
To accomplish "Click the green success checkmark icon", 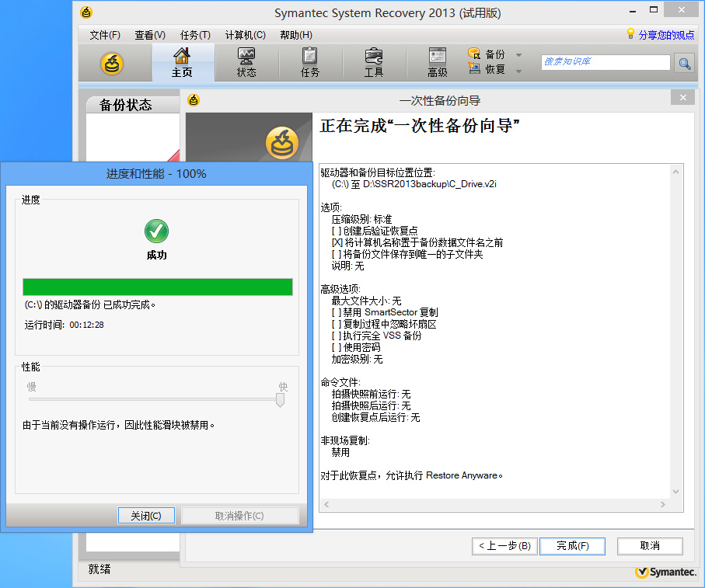I will 156,231.
